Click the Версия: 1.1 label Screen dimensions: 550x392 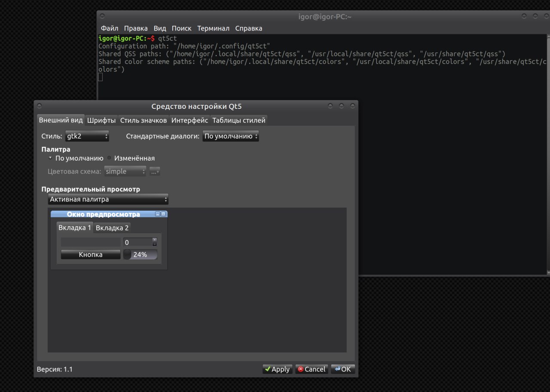pos(55,369)
